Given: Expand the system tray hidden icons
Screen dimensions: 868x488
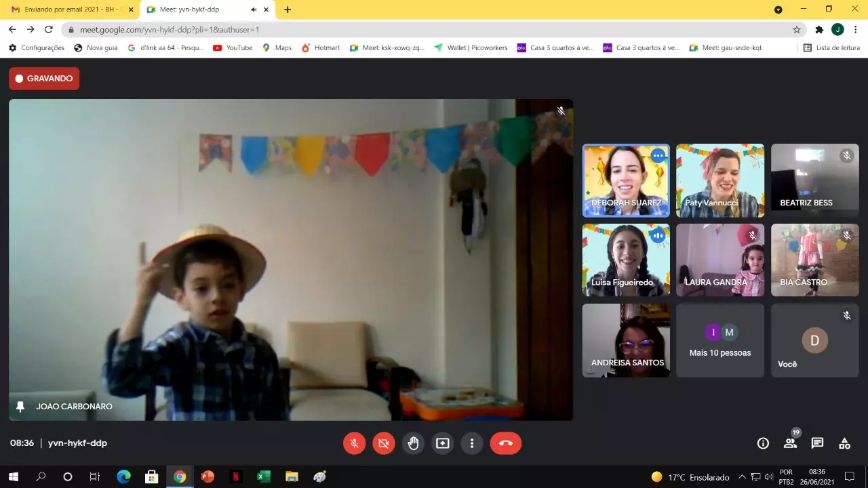Looking at the screenshot, I should coord(742,477).
